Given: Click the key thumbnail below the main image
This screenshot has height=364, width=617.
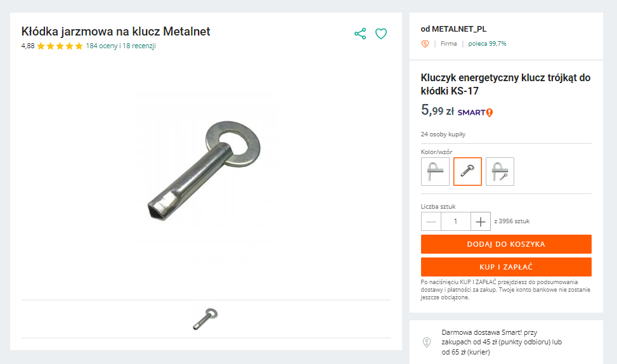Looking at the screenshot, I should [x=205, y=318].
